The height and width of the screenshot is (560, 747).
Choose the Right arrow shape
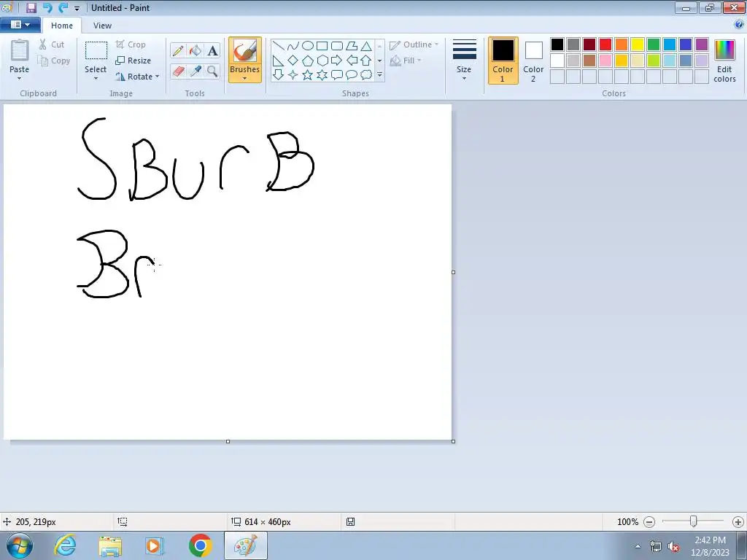[337, 61]
